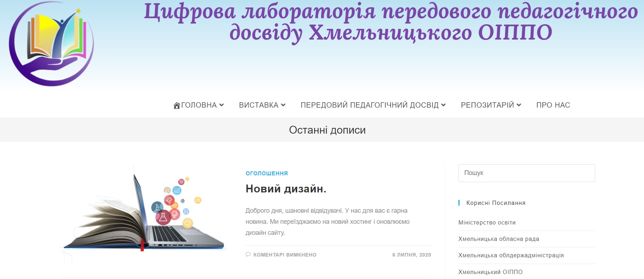Image resolution: width=644 pixels, height=279 pixels.
Task: Click the home icon beside ГОЛОВНА
Action: coord(177,105)
